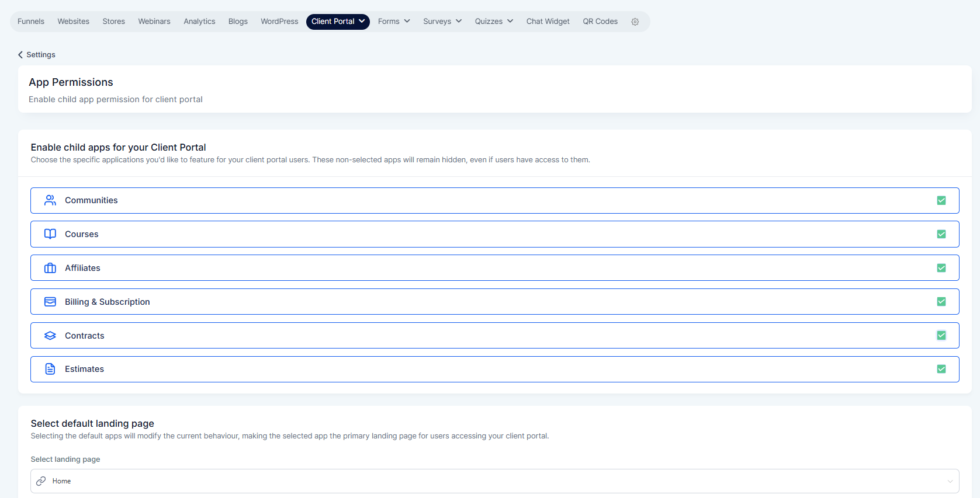Click the link icon in the landing page field
980x498 pixels.
tap(41, 481)
